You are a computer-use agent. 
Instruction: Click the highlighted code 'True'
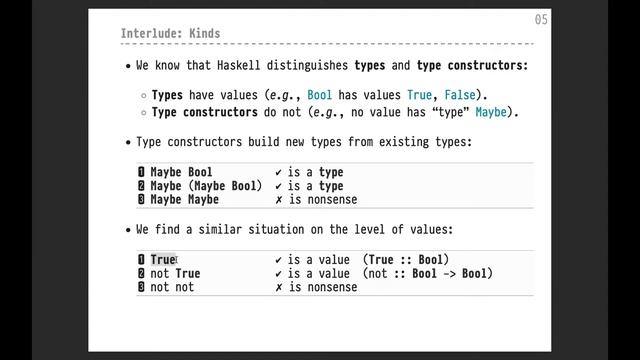[x=163, y=260]
